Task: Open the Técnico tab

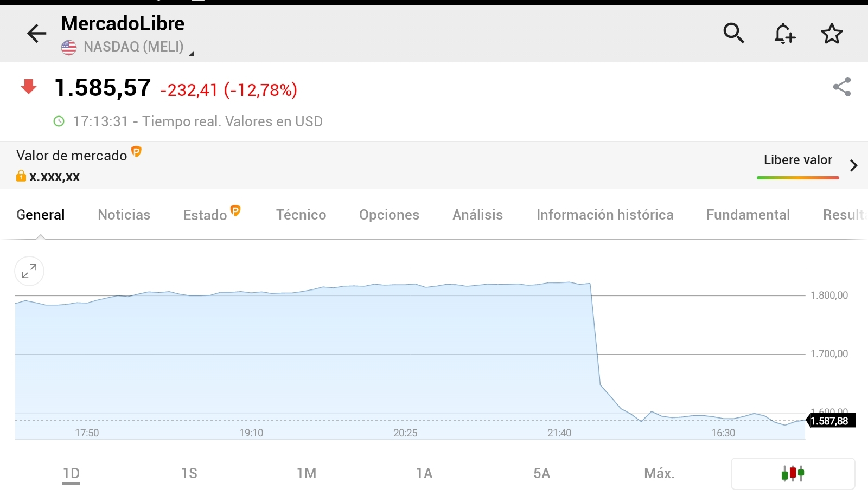Action: 301,215
